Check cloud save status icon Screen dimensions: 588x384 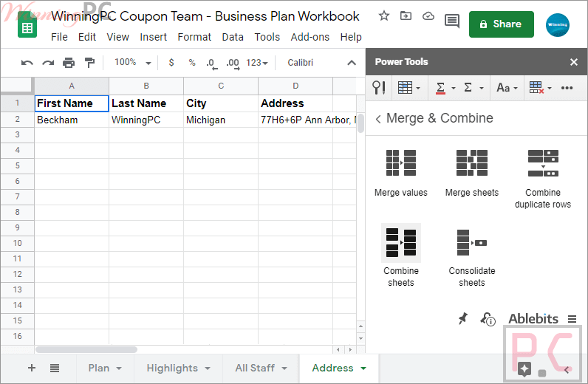point(428,16)
